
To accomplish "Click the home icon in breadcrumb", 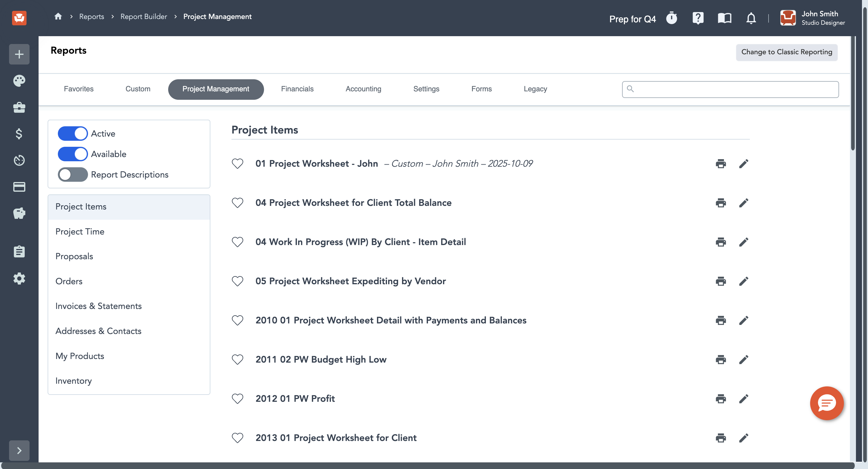I will [x=58, y=16].
